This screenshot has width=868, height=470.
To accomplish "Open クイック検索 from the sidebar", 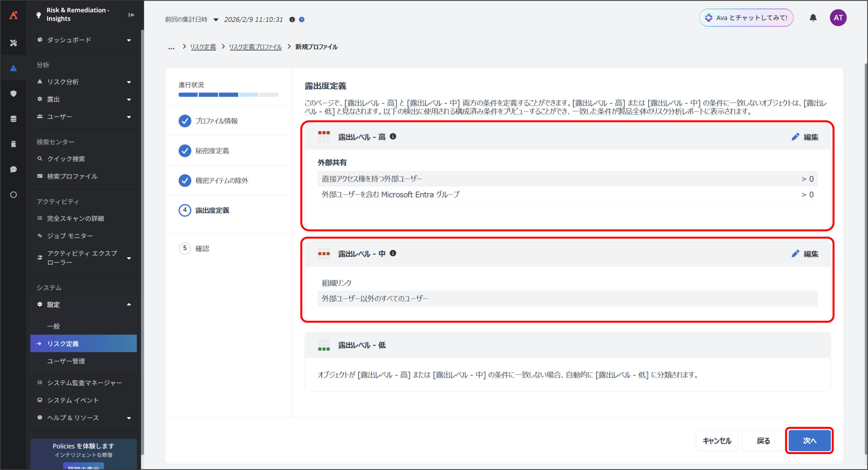I will [x=66, y=159].
